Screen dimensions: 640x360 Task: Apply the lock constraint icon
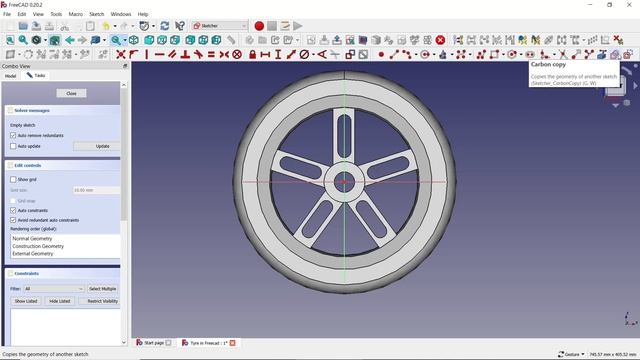pyautogui.click(x=252, y=54)
